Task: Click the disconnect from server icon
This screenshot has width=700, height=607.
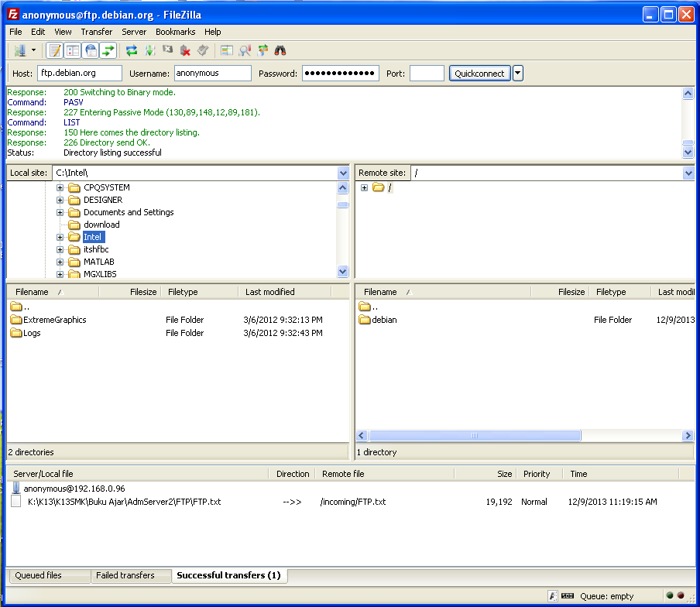Action: [185, 51]
